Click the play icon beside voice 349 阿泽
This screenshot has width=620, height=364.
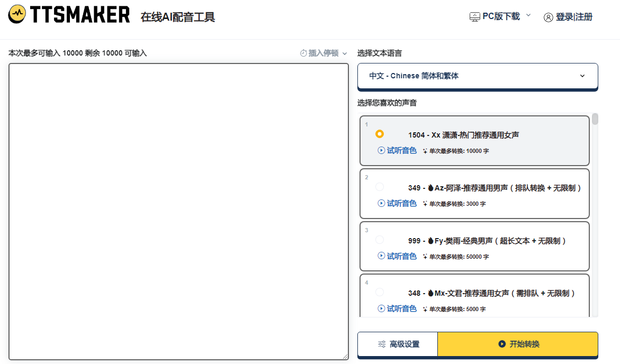(382, 204)
